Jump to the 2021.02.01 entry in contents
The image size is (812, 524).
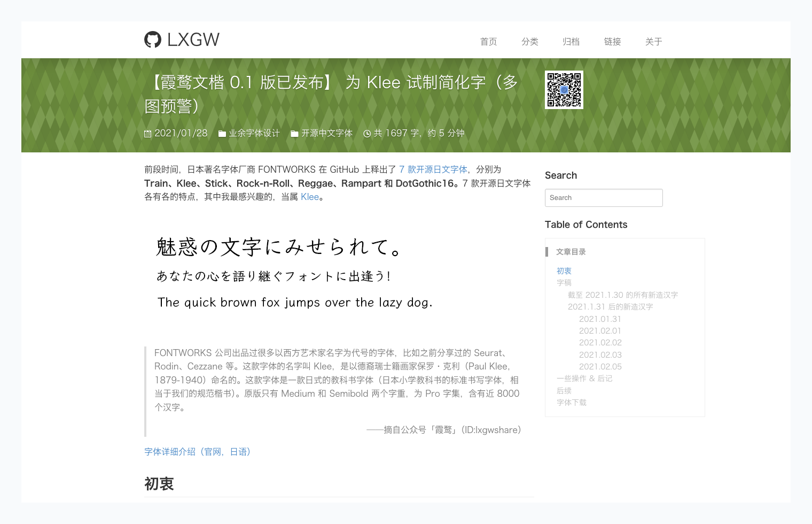[600, 331]
